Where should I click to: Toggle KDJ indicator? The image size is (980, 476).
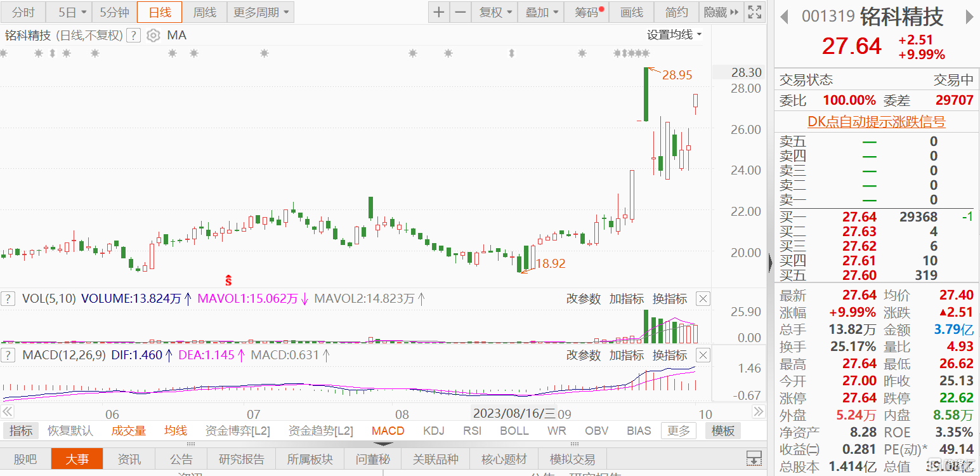[434, 431]
